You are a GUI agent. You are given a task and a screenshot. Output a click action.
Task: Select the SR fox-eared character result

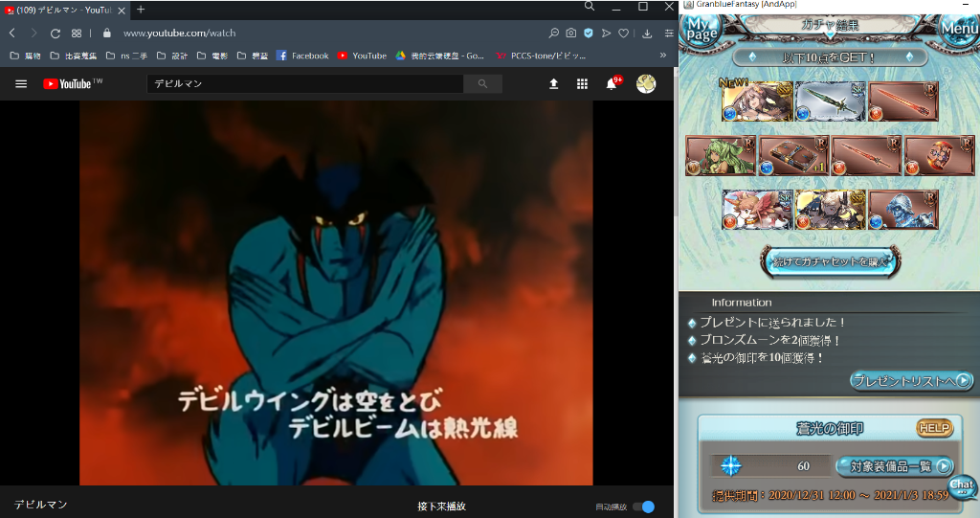(757, 210)
